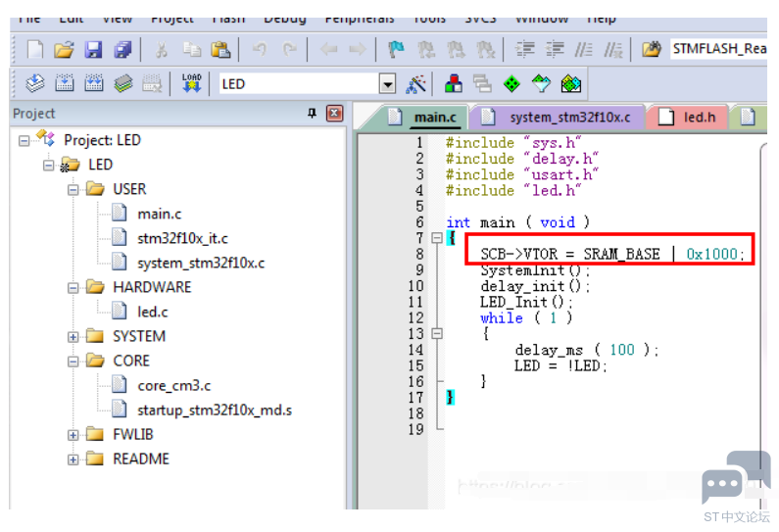This screenshot has height=532, width=779.
Task: Undo last edit with the Undo arrow
Action: click(260, 49)
